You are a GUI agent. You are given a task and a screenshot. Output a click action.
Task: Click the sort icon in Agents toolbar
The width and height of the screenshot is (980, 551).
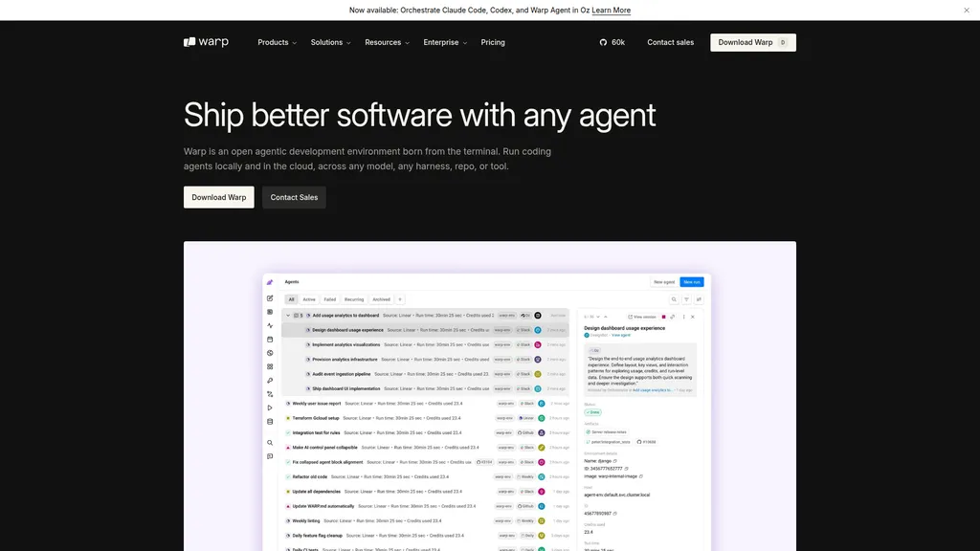click(x=699, y=299)
